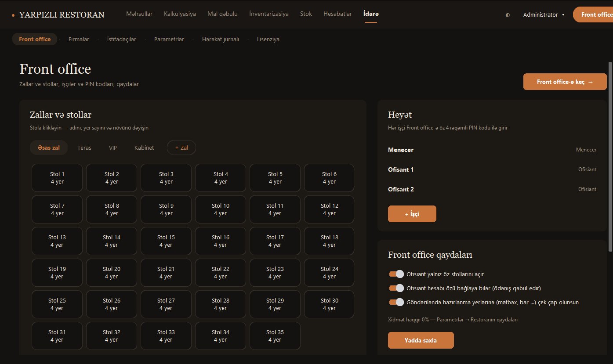Viewport: 613px width, 364px height.
Task: Click the Front office button in header
Action: pos(593,14)
